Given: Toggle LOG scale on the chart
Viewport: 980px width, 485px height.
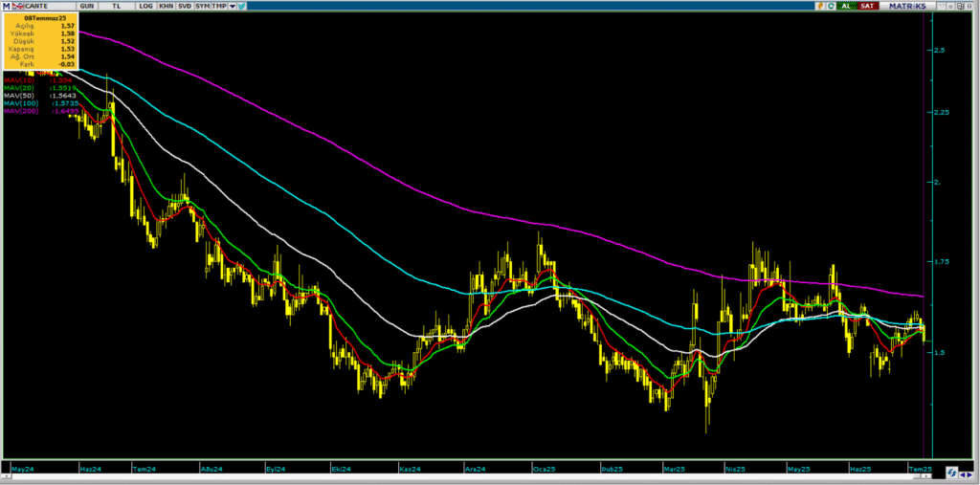Looking at the screenshot, I should coord(145,6).
